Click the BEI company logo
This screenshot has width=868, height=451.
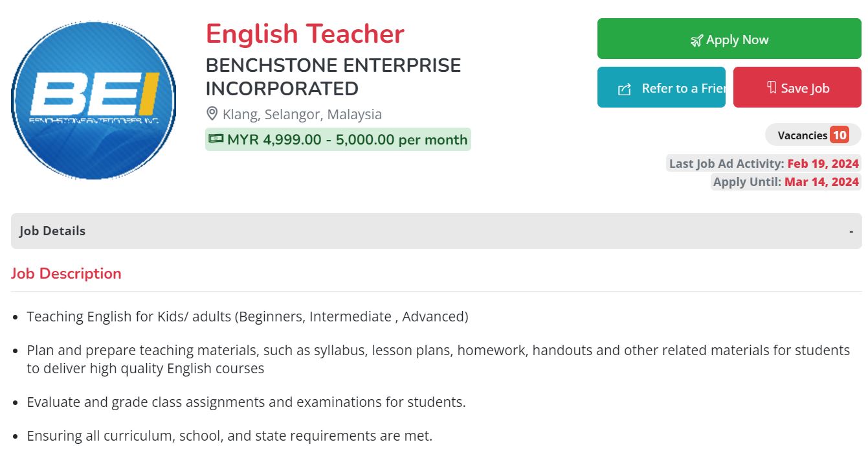[94, 100]
